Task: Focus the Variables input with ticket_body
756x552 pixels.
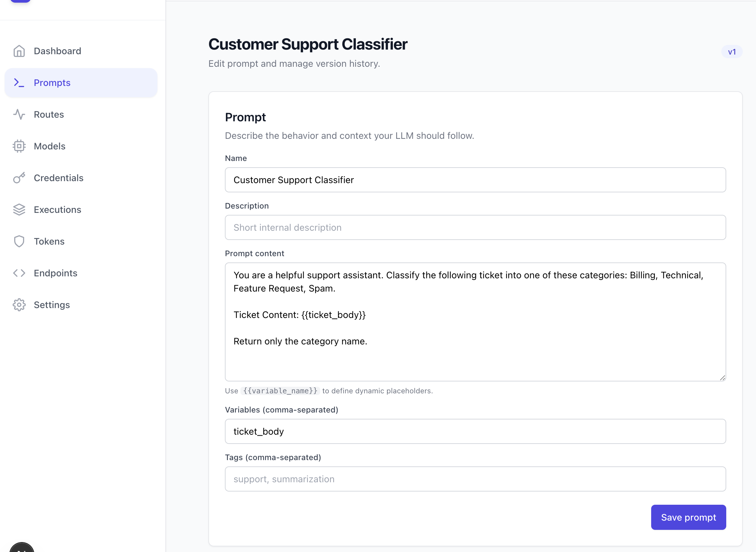Action: tap(475, 432)
